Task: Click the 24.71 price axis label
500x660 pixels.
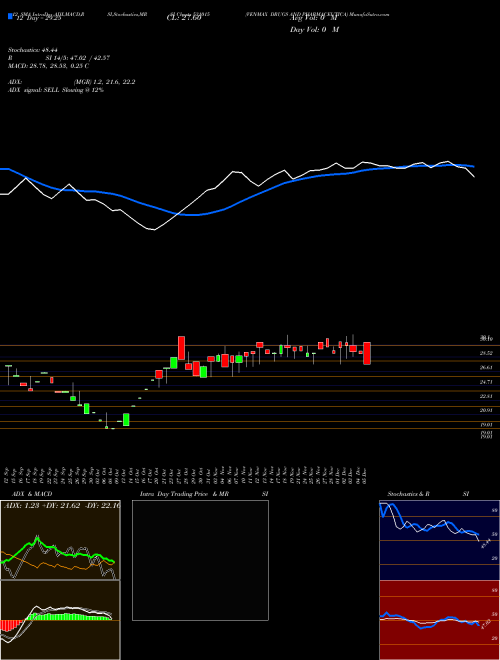Action: 486,382
